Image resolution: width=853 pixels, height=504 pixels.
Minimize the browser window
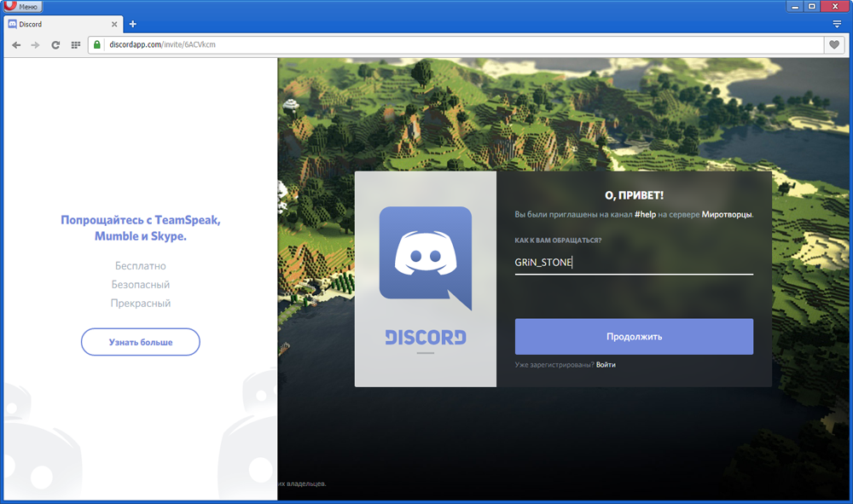pyautogui.click(x=795, y=7)
